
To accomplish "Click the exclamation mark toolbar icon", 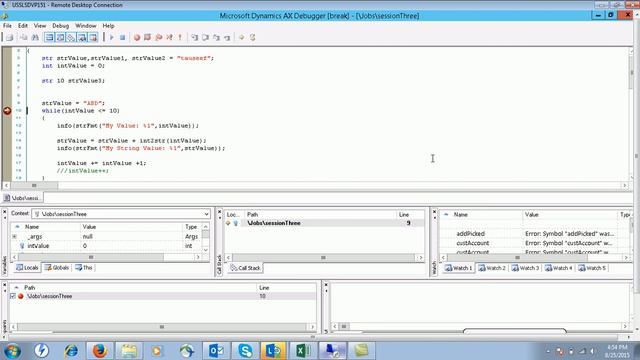I will pos(180,38).
